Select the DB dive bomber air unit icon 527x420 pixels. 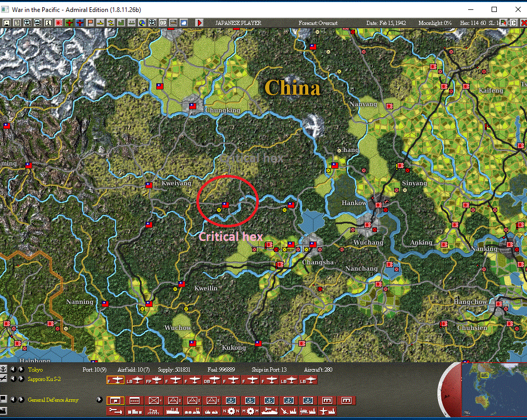click(x=212, y=380)
